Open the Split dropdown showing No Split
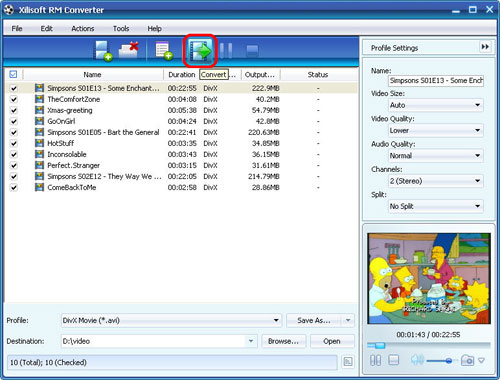 [436, 206]
